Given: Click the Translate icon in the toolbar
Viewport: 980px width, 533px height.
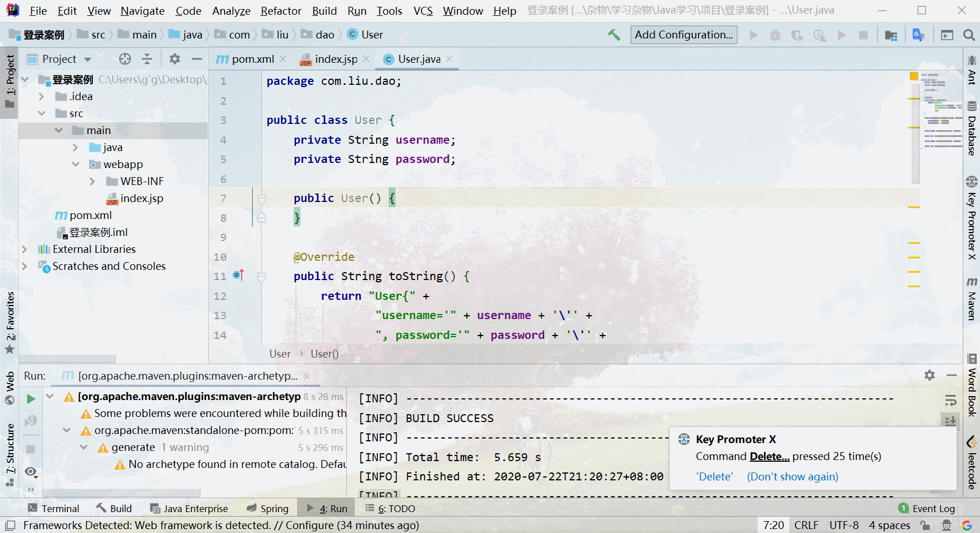Looking at the screenshot, I should (x=919, y=35).
